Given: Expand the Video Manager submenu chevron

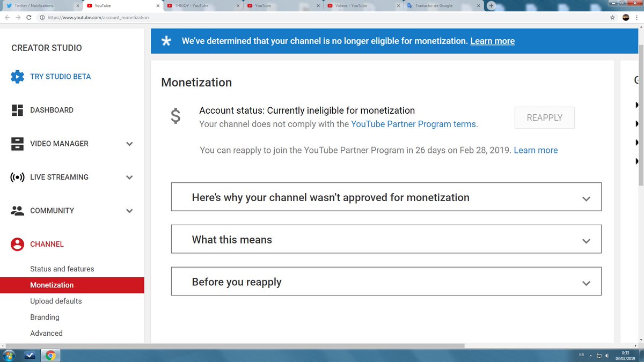Looking at the screenshot, I should (x=129, y=144).
